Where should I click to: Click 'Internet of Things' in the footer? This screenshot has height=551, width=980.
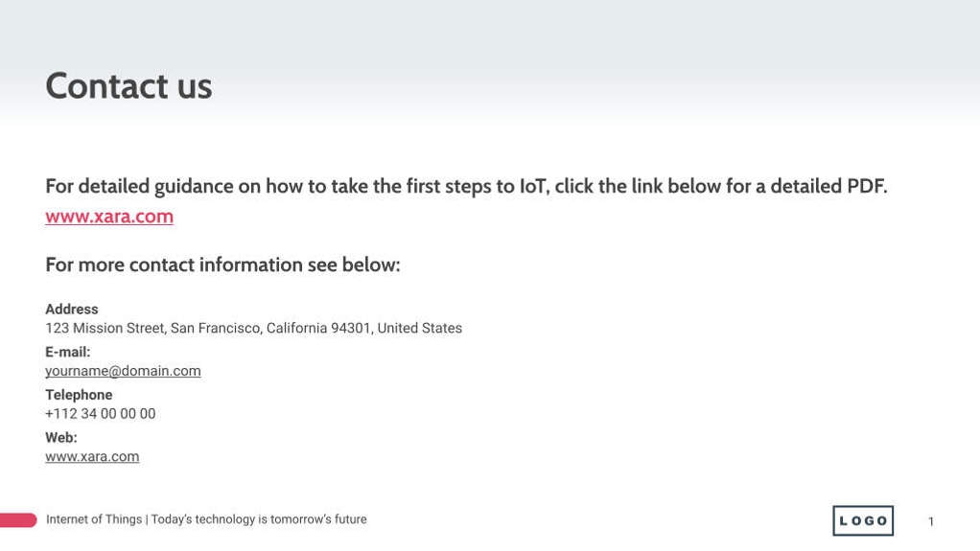pos(94,519)
